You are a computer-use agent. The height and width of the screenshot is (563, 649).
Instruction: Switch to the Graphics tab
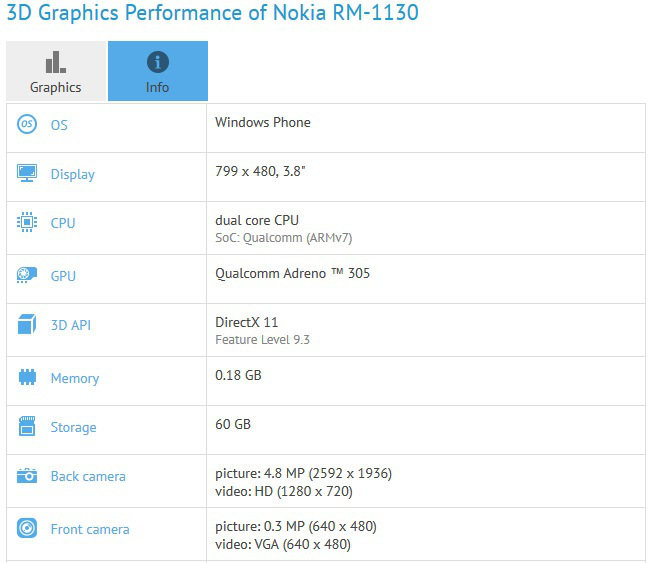(56, 71)
